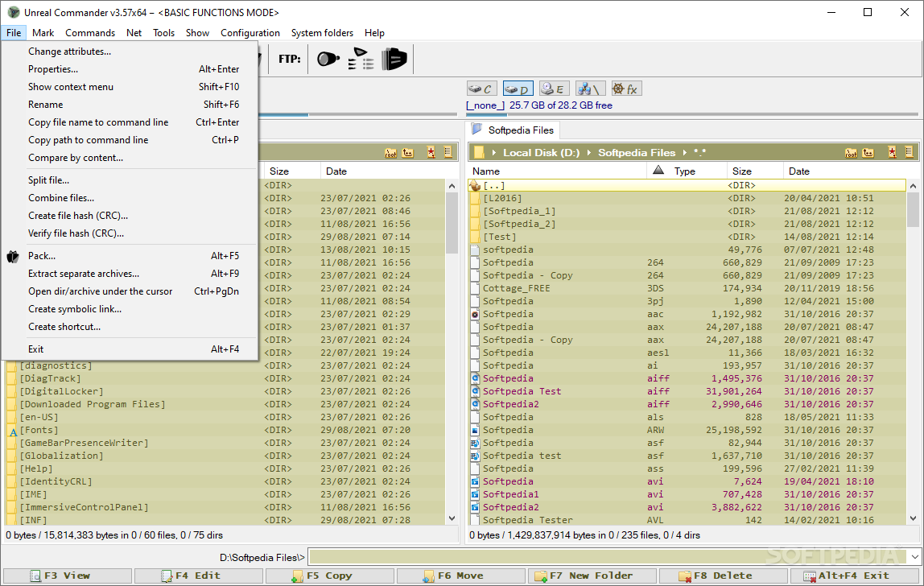Choose Create symbolic link... entry
The image size is (924, 586).
(x=130, y=309)
